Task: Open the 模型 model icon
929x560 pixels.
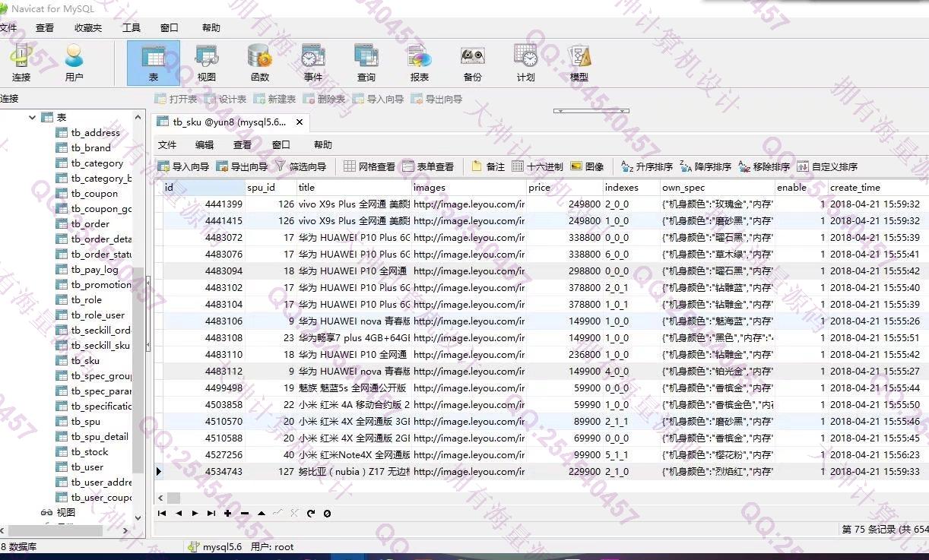Action: pos(579,62)
